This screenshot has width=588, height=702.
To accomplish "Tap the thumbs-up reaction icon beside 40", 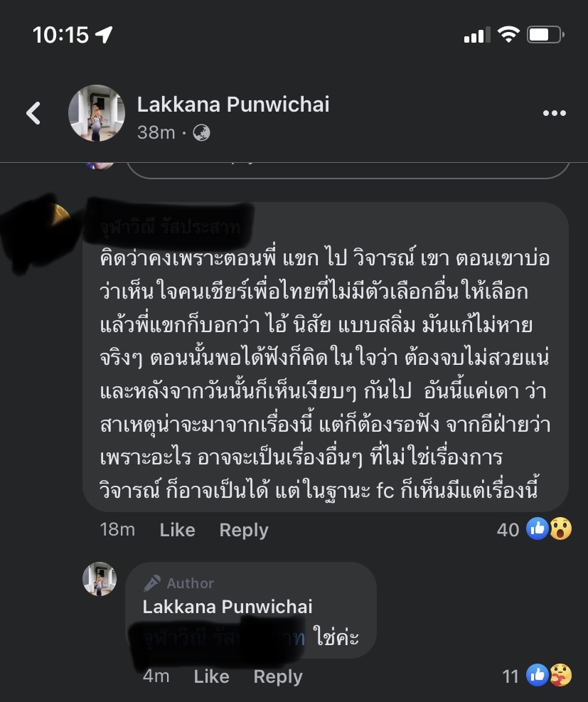I will (x=537, y=528).
